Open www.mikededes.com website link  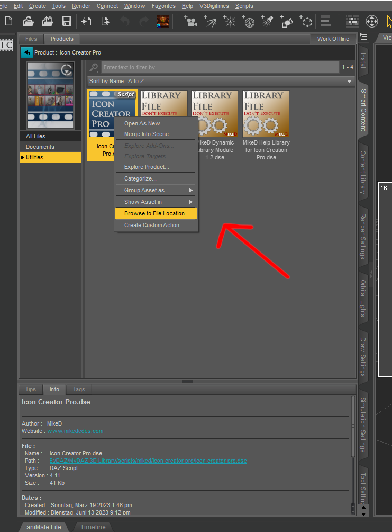(75, 431)
